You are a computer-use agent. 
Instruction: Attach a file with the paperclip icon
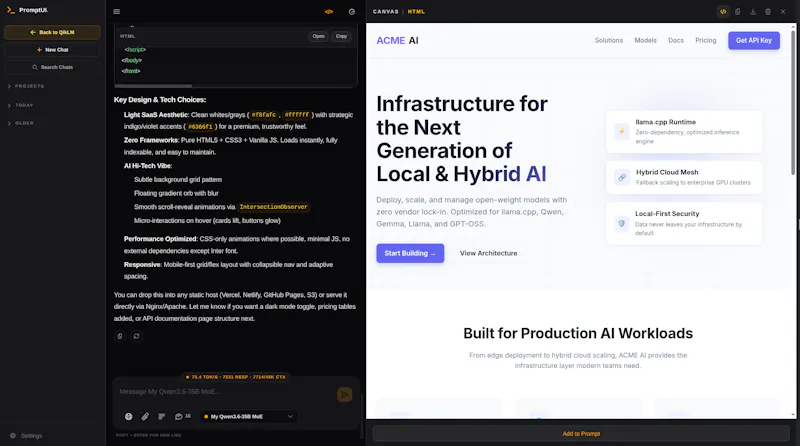pos(145,416)
